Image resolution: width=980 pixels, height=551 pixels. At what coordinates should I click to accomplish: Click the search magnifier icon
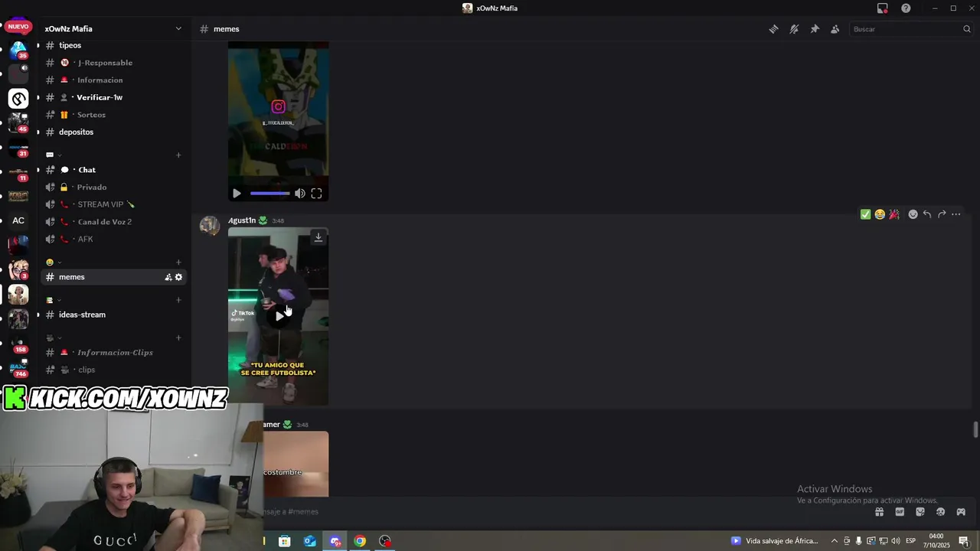(x=966, y=29)
